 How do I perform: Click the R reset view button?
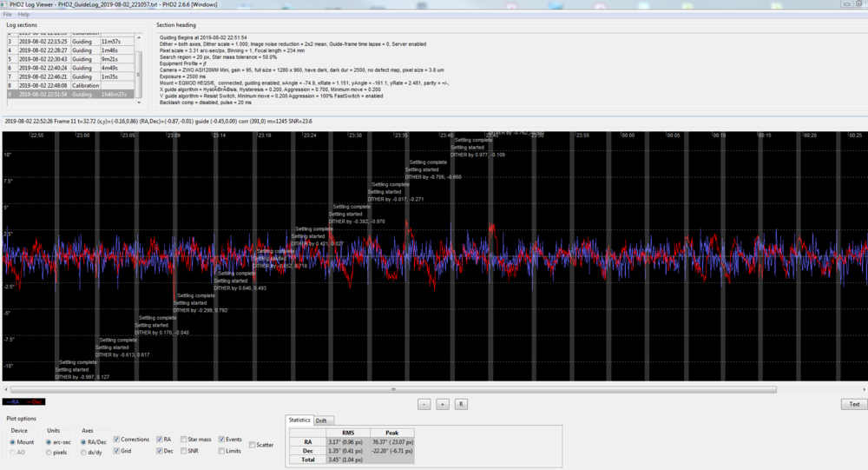pos(461,404)
